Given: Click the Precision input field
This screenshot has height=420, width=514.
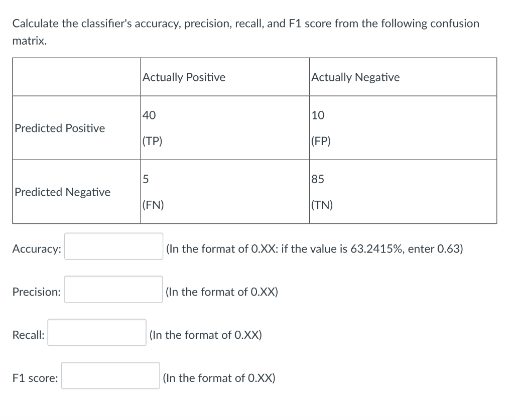Looking at the screenshot, I should [112, 290].
